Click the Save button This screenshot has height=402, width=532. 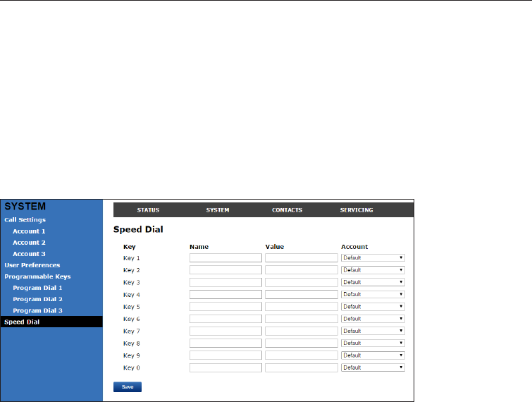click(x=128, y=387)
